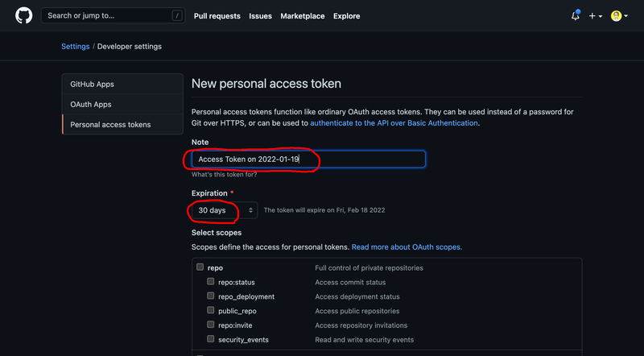Check the repo:status scope

[211, 283]
